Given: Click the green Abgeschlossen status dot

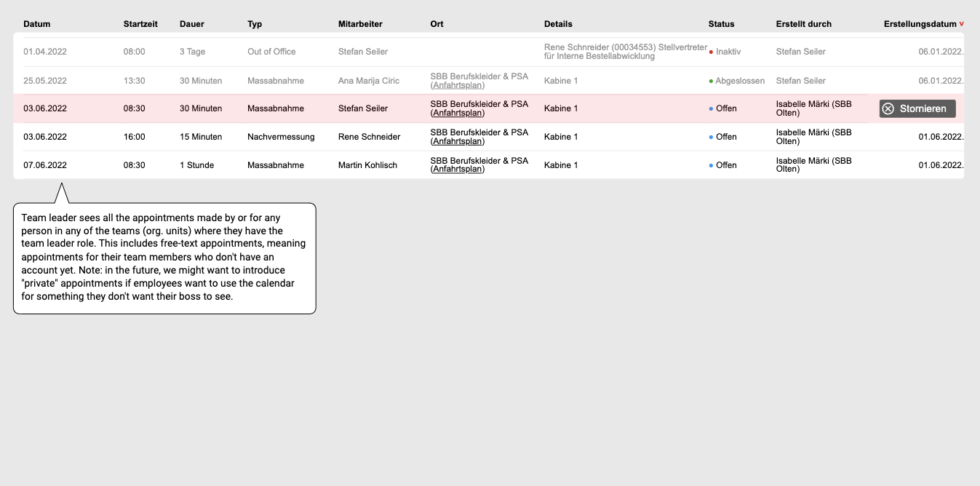Looking at the screenshot, I should point(711,81).
